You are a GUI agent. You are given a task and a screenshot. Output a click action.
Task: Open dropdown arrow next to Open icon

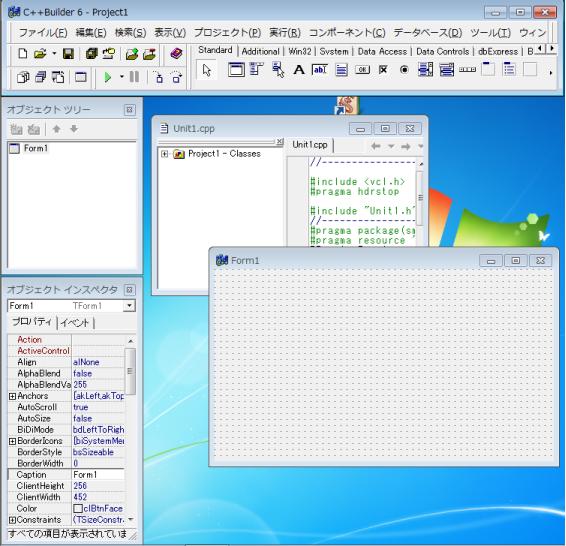(54, 54)
